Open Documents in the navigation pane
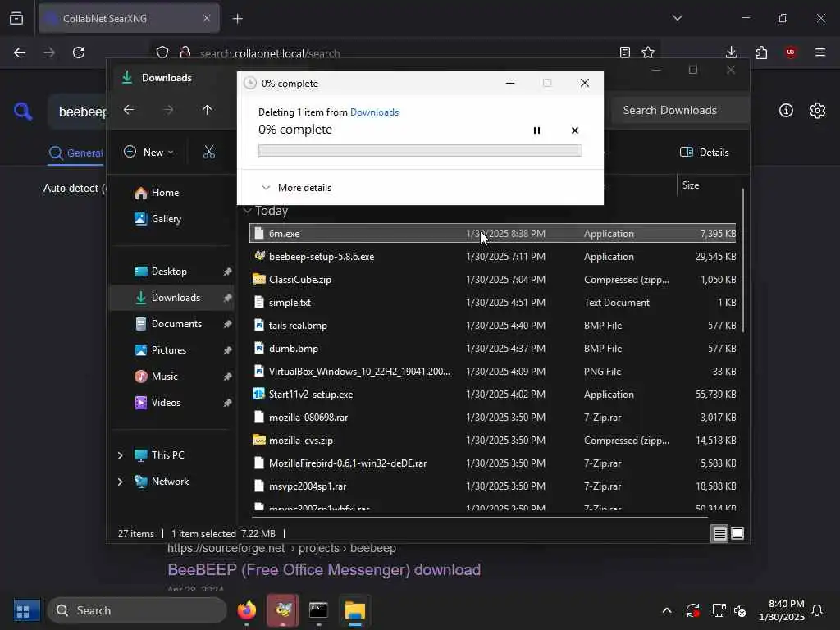Screen dimensions: 840x630 pyautogui.click(x=177, y=324)
